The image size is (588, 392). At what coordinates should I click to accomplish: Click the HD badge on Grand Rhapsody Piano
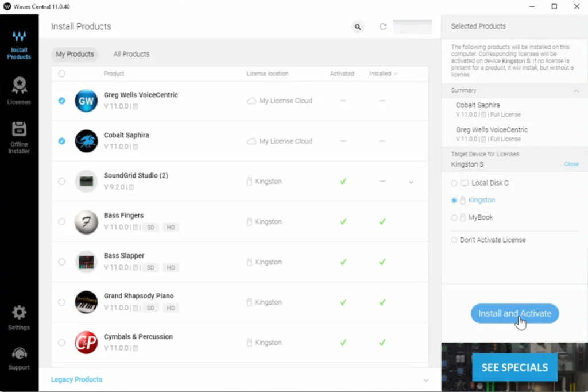point(171,308)
